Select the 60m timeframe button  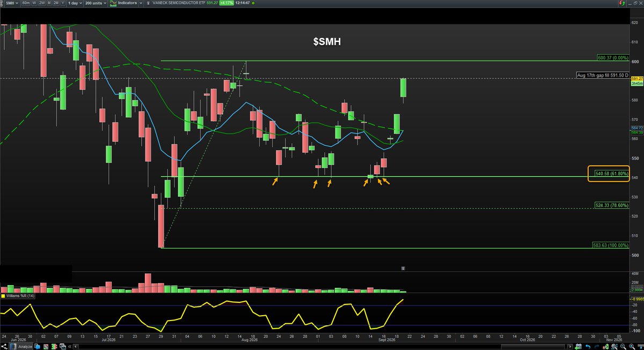pyautogui.click(x=25, y=3)
